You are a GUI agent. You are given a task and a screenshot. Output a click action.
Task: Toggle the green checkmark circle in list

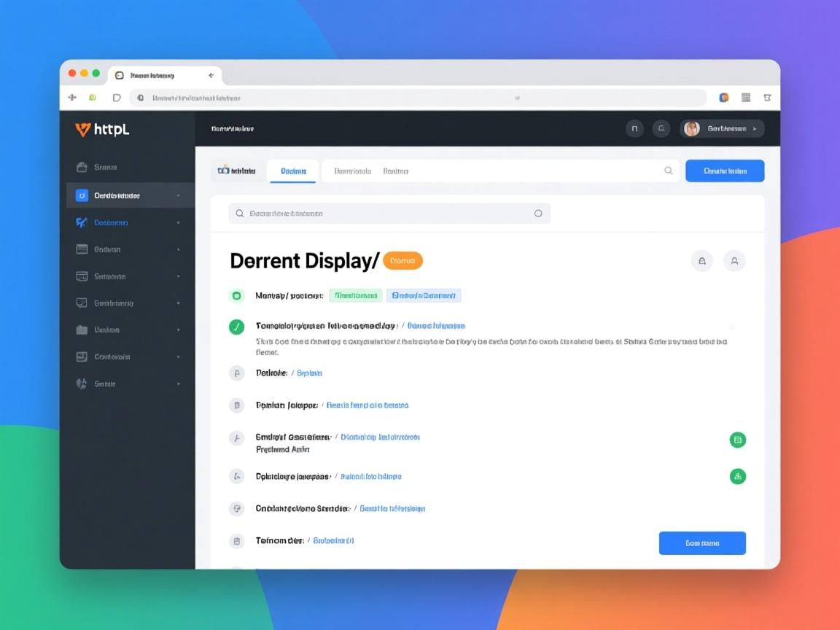click(236, 327)
